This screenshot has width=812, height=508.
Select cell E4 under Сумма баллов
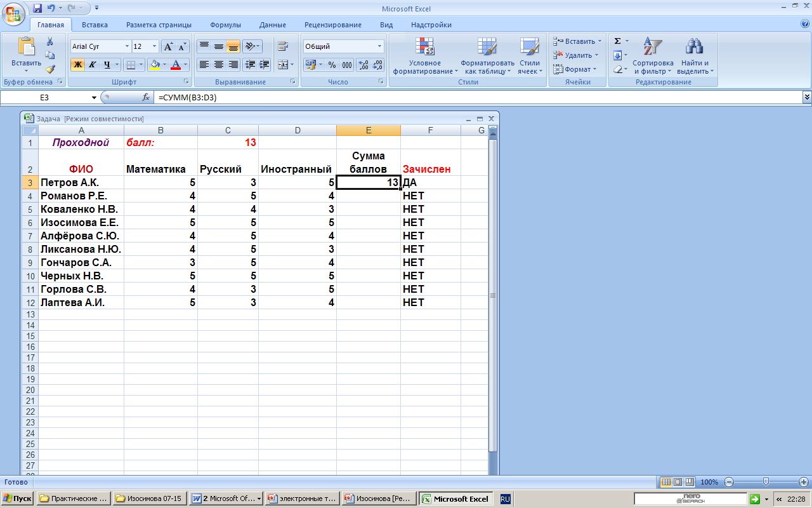pyautogui.click(x=368, y=196)
